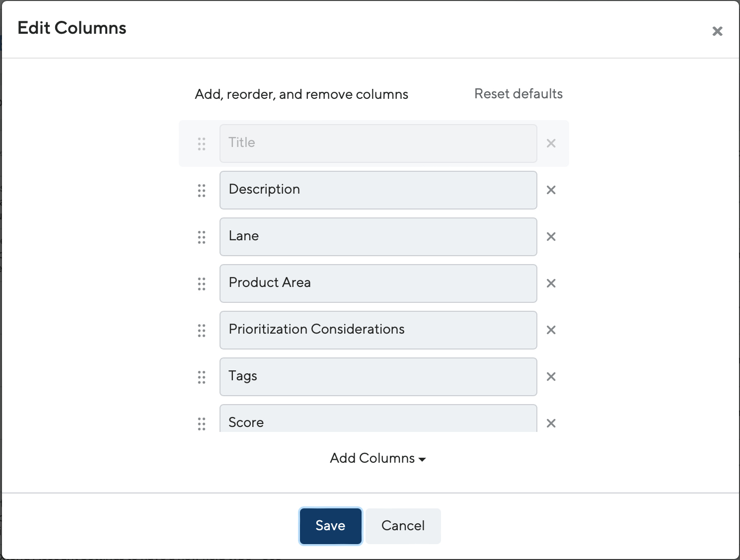The height and width of the screenshot is (560, 740).
Task: Click inside the Title input field
Action: pos(378,143)
